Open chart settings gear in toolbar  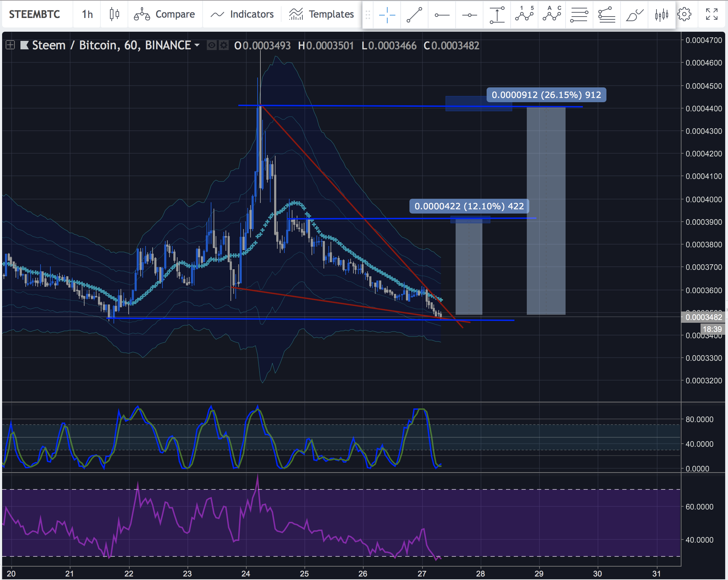click(684, 14)
